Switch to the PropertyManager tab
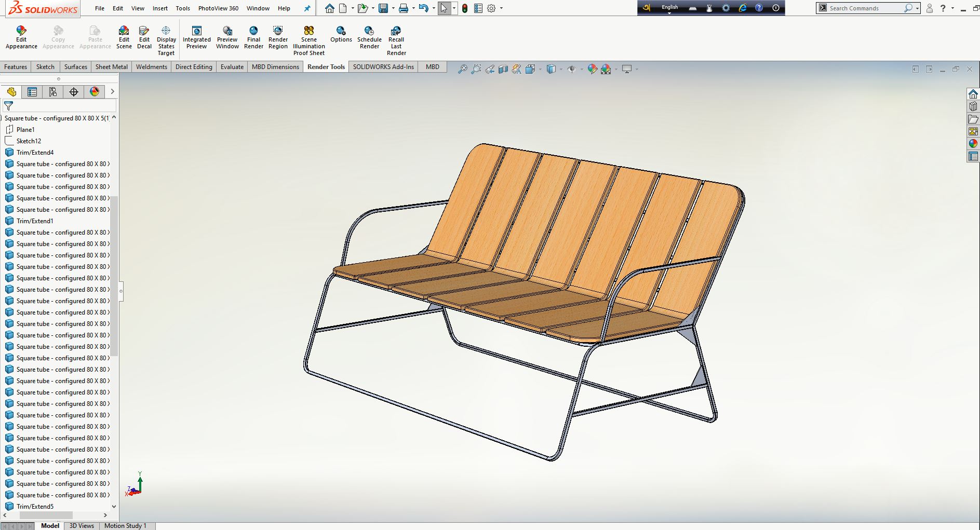Screen dimensions: 980x530 [32, 92]
